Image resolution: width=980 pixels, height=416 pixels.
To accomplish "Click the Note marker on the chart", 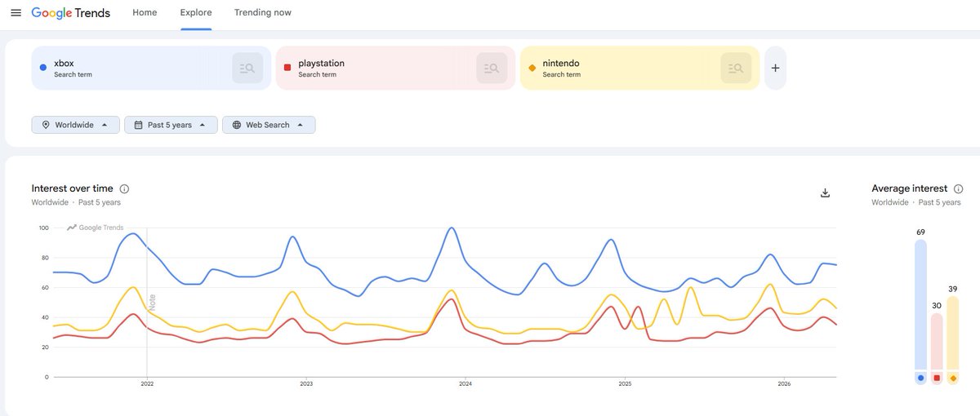I will [x=152, y=302].
